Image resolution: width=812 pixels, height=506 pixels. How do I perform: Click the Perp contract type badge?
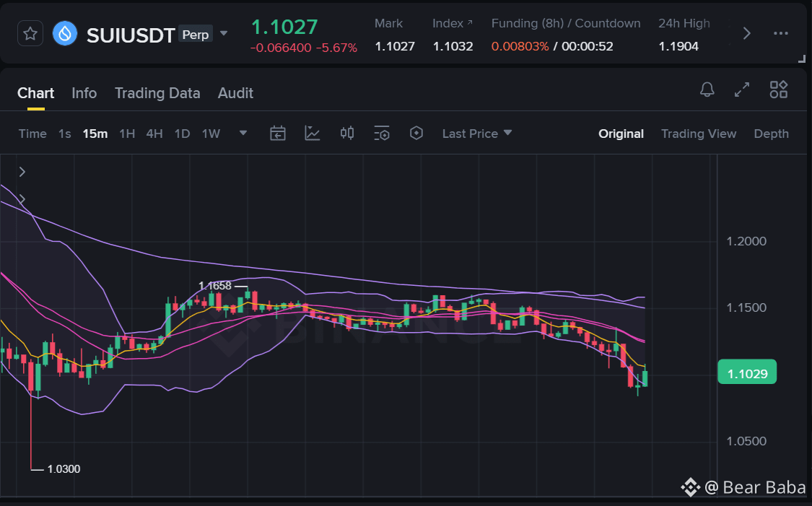click(196, 34)
